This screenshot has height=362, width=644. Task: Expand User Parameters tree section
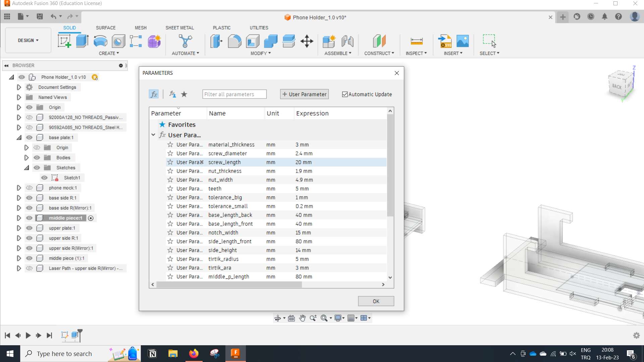coord(153,135)
